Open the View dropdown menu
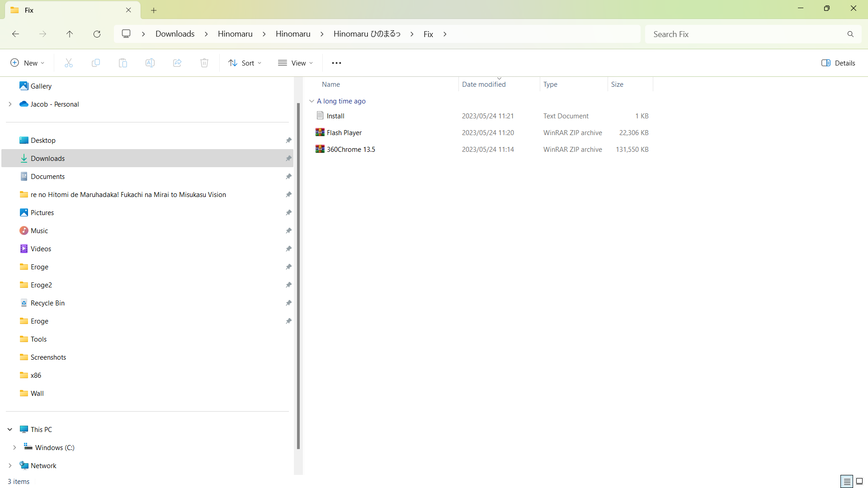The width and height of the screenshot is (868, 488). [296, 63]
